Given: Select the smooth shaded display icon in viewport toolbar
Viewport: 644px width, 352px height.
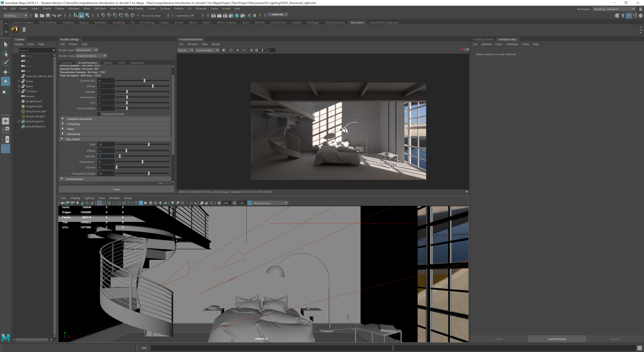Looking at the screenshot, I should tap(141, 203).
